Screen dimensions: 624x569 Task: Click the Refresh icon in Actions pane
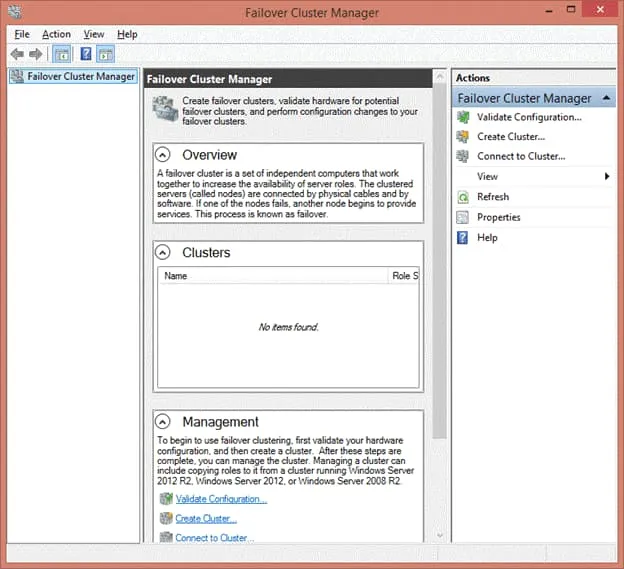point(463,197)
